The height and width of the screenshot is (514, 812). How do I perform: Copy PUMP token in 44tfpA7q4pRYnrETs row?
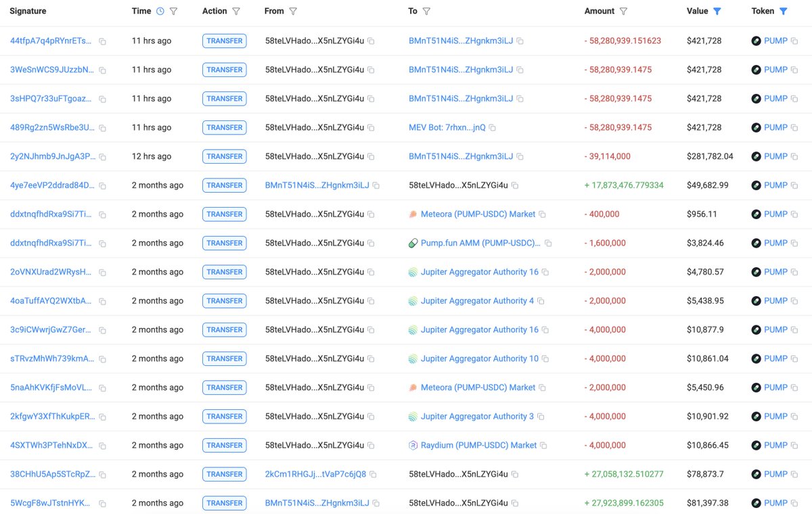click(x=794, y=41)
